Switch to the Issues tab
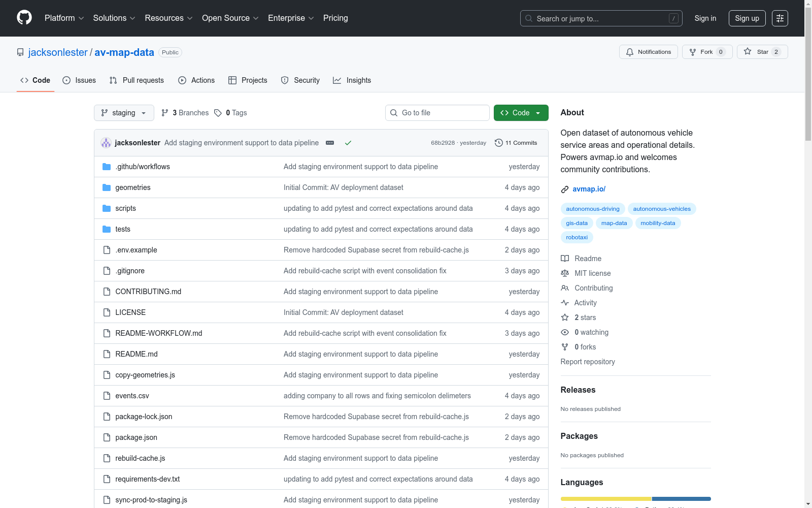 (x=79, y=80)
